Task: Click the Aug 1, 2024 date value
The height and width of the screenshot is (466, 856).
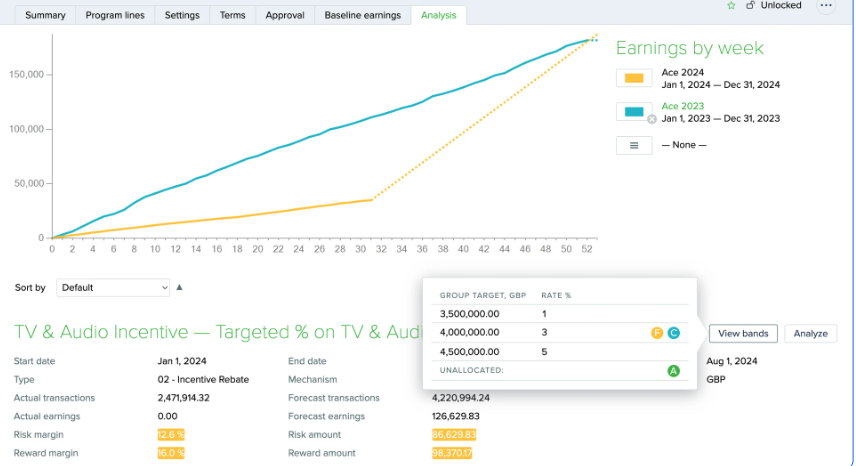Action: point(732,361)
